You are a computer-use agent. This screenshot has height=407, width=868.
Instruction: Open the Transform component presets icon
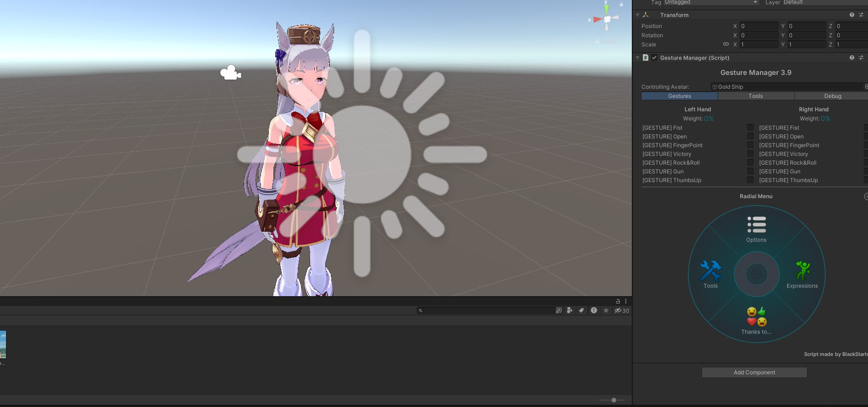coord(861,15)
